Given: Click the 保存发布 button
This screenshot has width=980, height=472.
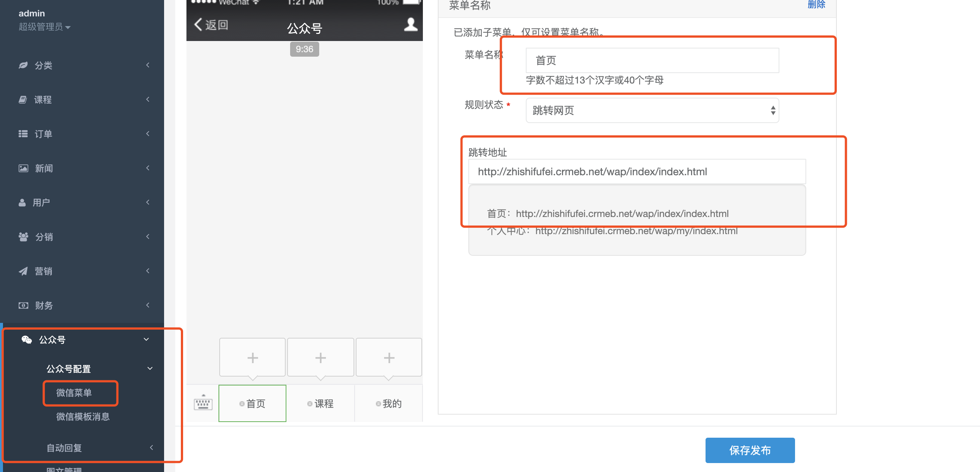Looking at the screenshot, I should coord(750,450).
